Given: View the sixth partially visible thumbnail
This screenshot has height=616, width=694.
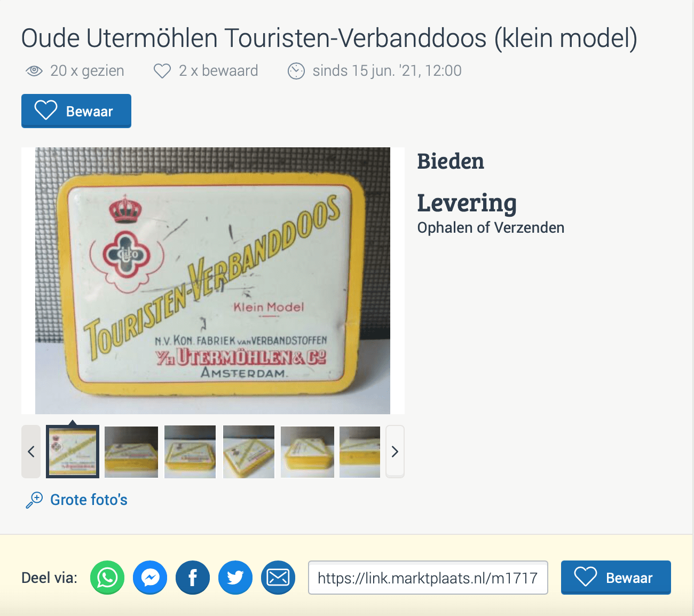Looking at the screenshot, I should tap(360, 452).
